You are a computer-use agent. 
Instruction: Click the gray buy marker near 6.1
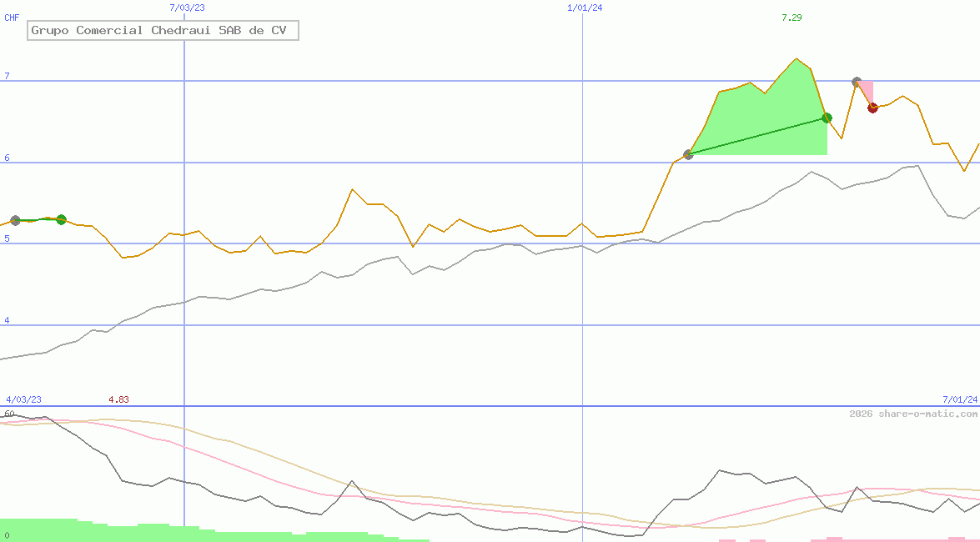point(688,154)
